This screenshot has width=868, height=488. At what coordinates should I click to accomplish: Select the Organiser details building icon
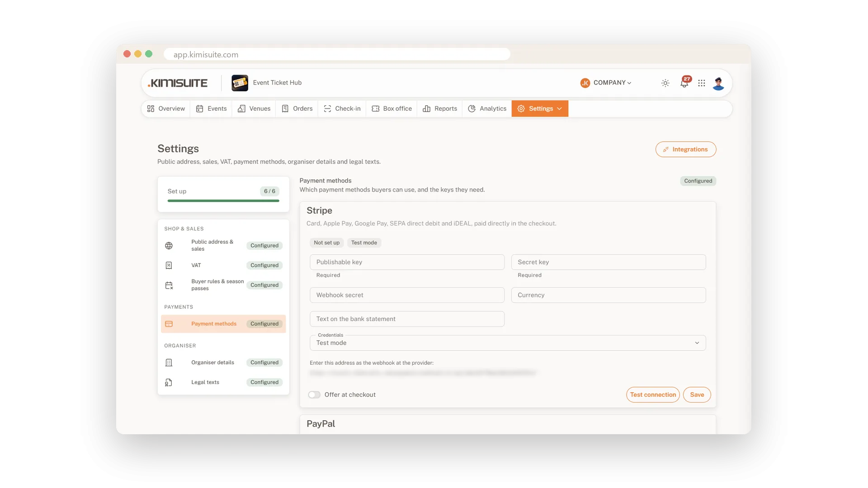click(169, 362)
